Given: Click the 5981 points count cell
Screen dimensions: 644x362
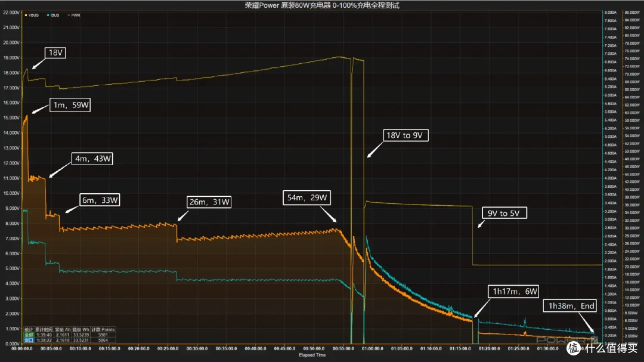Looking at the screenshot, I should click(103, 335).
